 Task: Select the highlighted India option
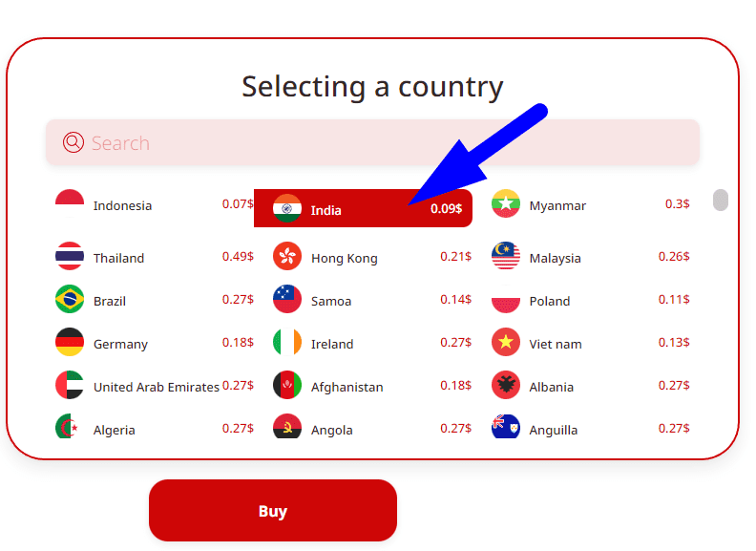[363, 209]
